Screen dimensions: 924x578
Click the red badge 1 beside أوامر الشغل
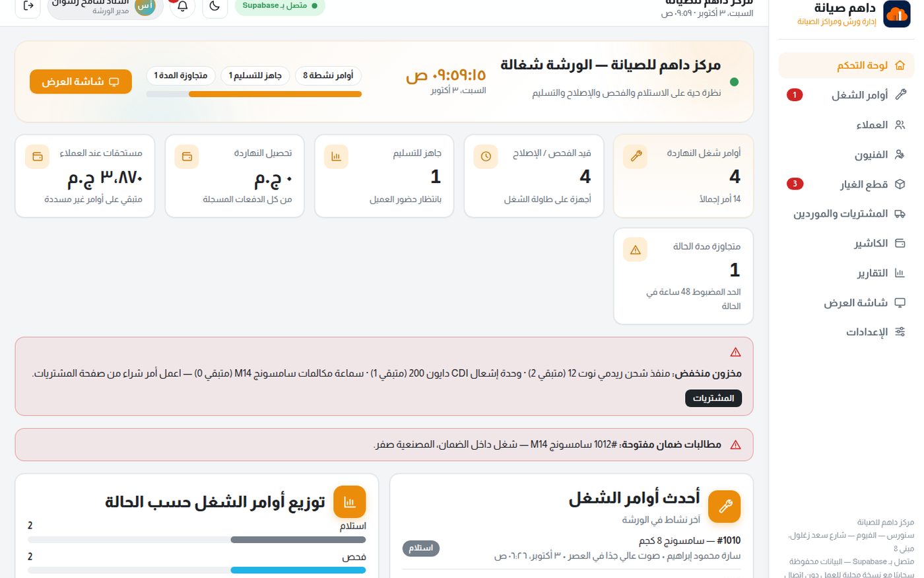[795, 95]
